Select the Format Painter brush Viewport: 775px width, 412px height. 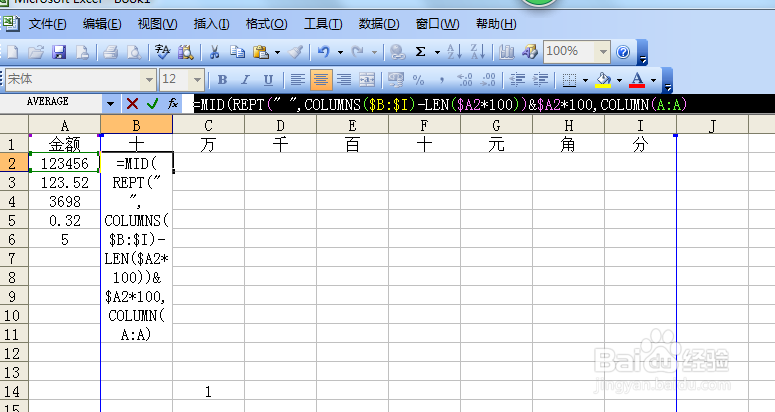296,52
